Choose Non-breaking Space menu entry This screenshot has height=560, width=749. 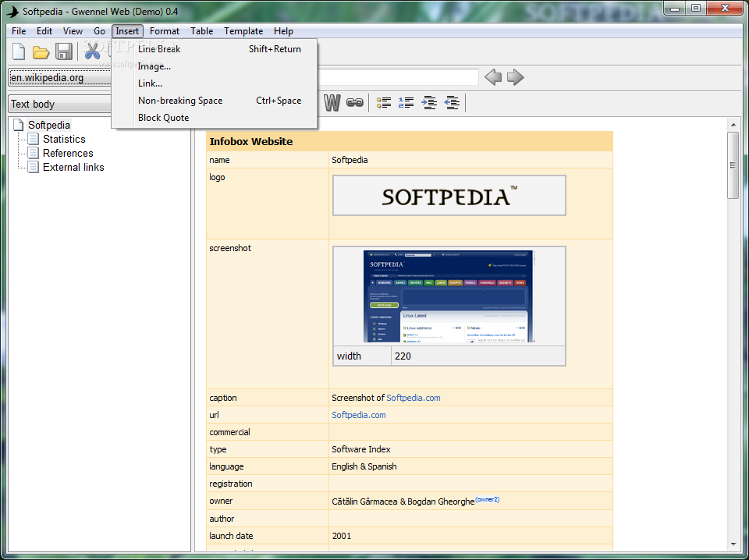coord(215,101)
